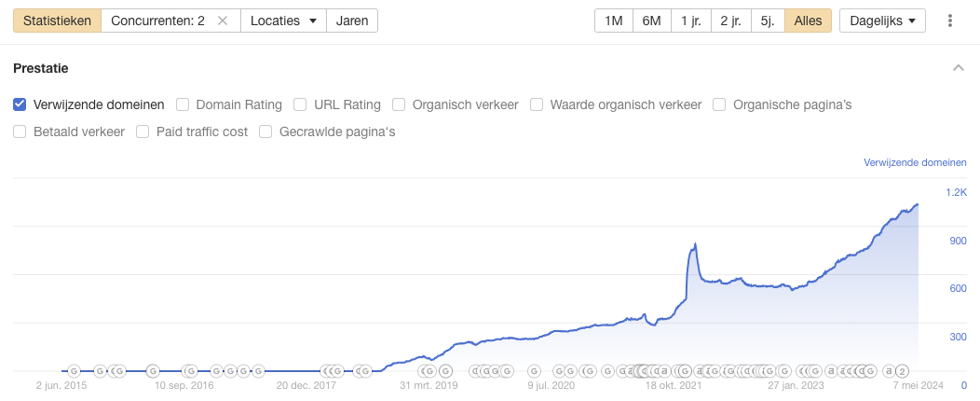Click the blue Verwijzende domeinen axis label
This screenshot has width=980, height=401.
tap(916, 162)
